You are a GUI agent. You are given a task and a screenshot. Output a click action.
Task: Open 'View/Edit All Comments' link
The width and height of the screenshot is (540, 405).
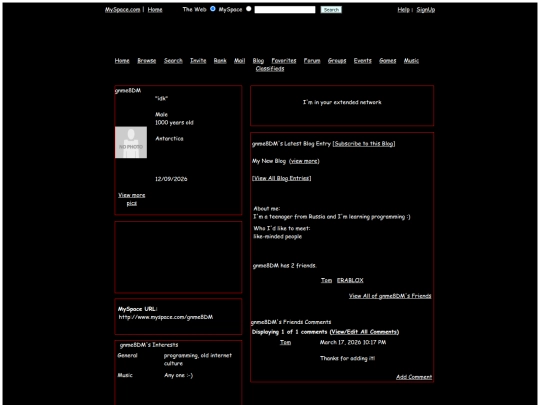pyautogui.click(x=364, y=332)
